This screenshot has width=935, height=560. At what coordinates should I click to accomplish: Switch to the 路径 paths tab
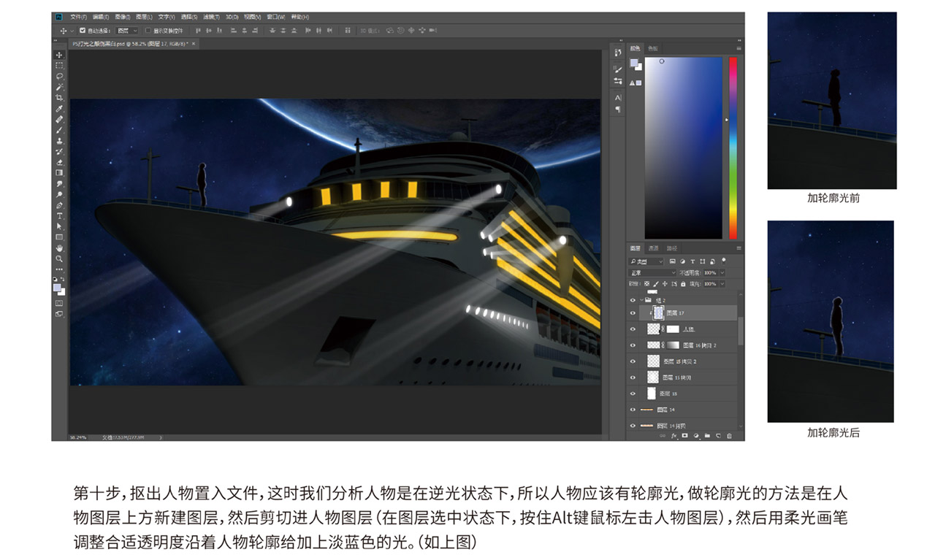point(672,248)
